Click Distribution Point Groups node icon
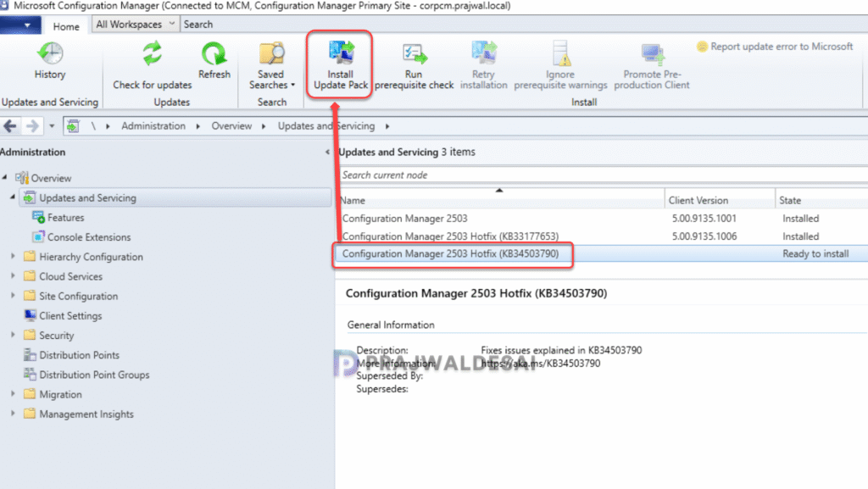The height and width of the screenshot is (489, 868). (x=30, y=374)
